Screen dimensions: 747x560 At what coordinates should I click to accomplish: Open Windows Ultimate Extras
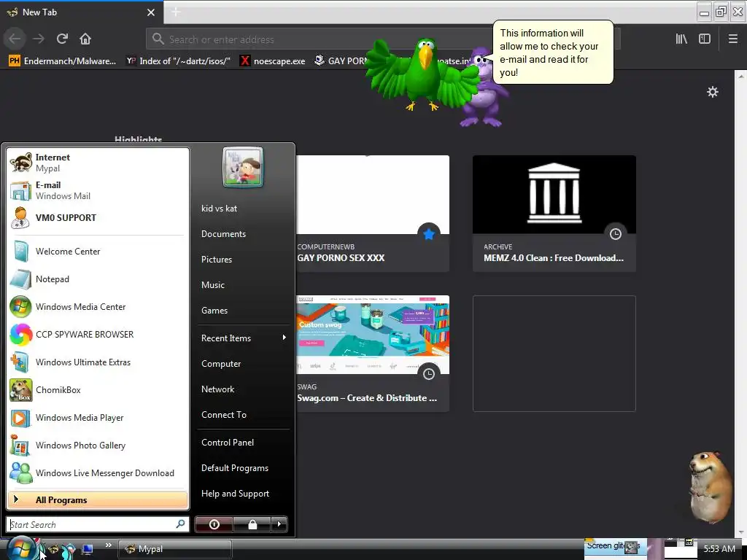[98, 362]
